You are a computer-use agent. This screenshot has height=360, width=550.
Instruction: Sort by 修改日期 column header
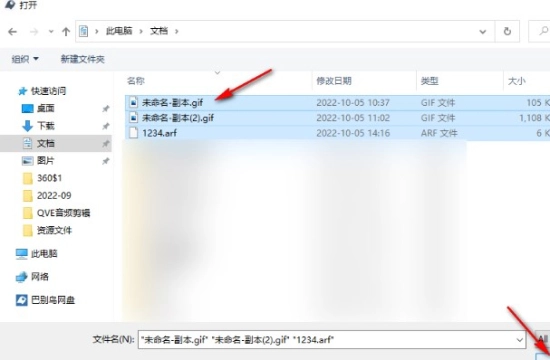334,81
